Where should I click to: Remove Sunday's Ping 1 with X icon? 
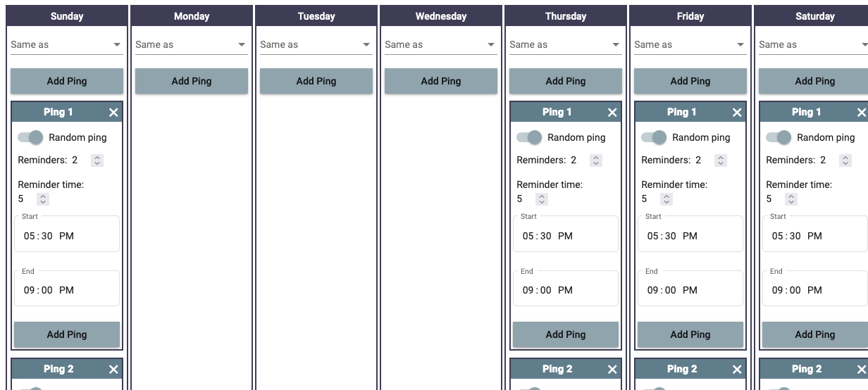coord(113,113)
